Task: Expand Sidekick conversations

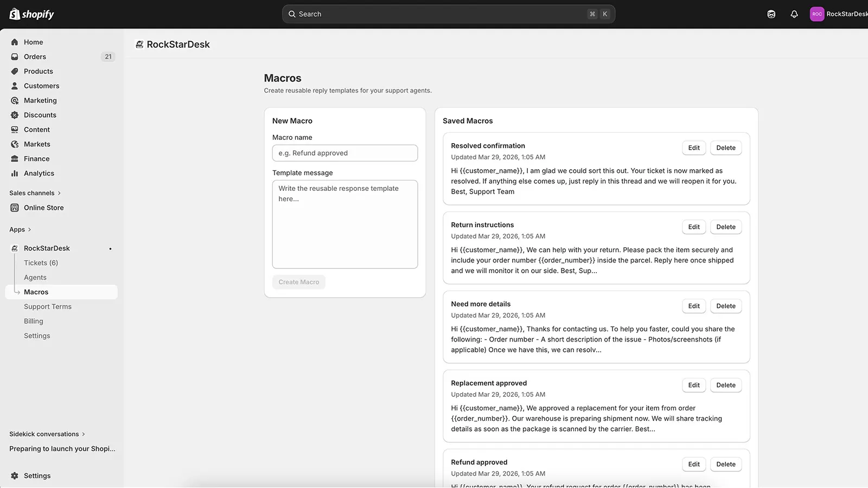Action: pos(47,434)
